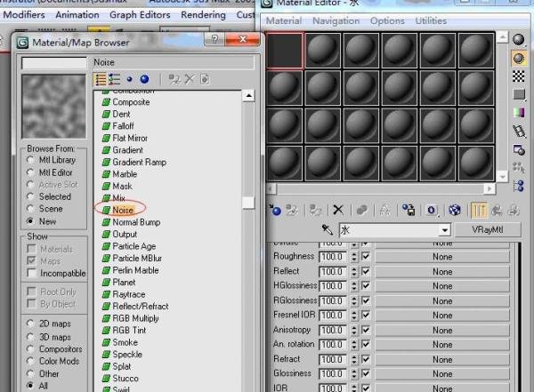This screenshot has height=392, width=534.
Task: Open the material name dropdown arrow
Action: (x=444, y=230)
